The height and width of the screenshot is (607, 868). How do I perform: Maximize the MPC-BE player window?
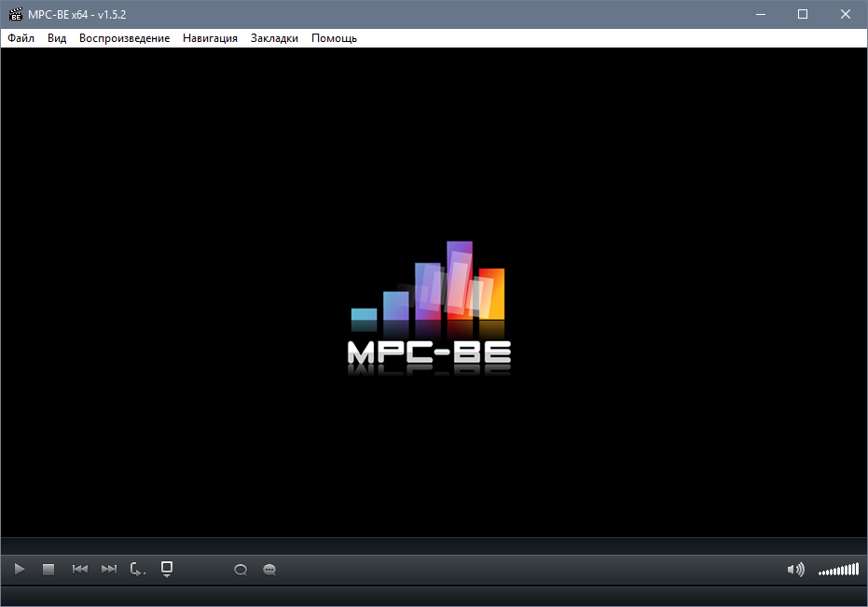click(802, 14)
